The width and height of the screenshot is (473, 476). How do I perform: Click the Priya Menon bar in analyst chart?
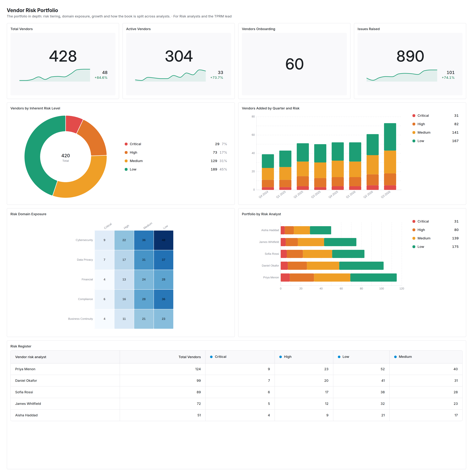[339, 278]
